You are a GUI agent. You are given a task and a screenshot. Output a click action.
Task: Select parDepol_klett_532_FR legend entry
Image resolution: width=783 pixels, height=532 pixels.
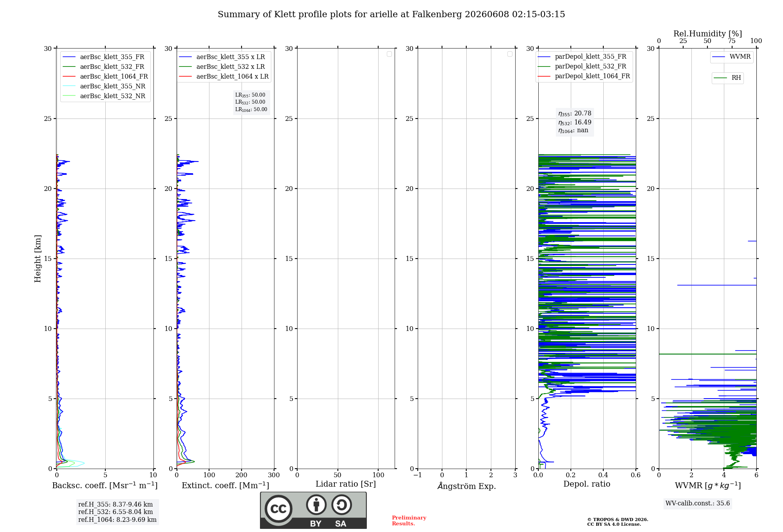[x=584, y=66]
